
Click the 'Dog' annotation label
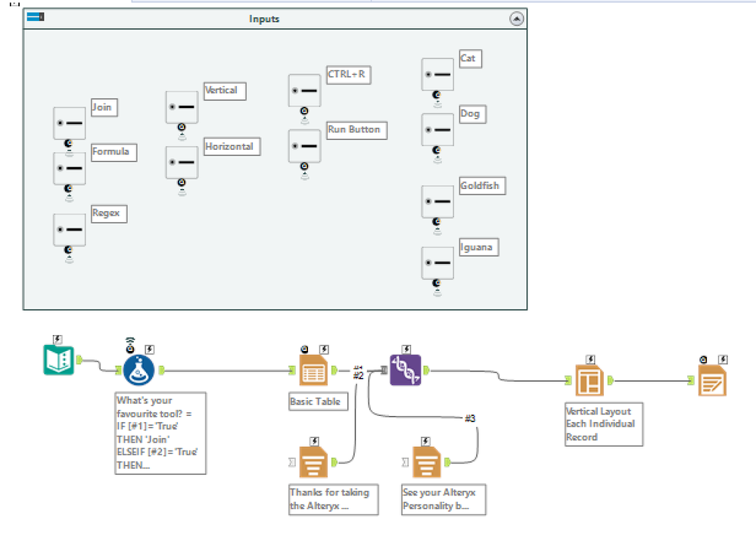click(x=472, y=114)
